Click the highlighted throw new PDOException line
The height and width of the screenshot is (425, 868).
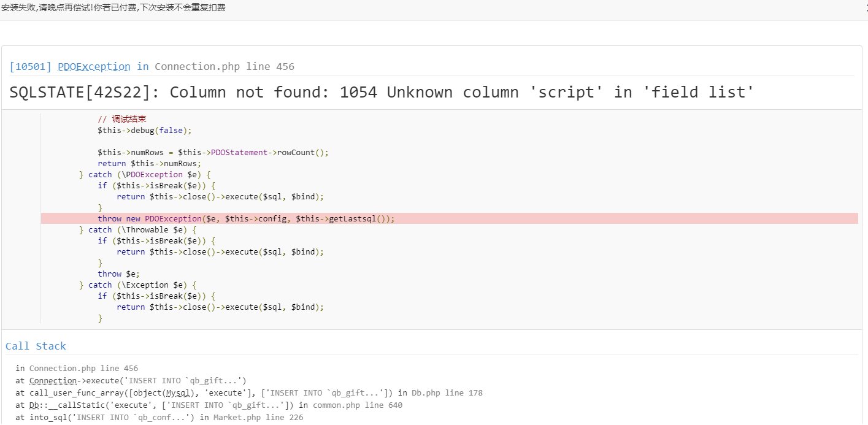point(245,219)
